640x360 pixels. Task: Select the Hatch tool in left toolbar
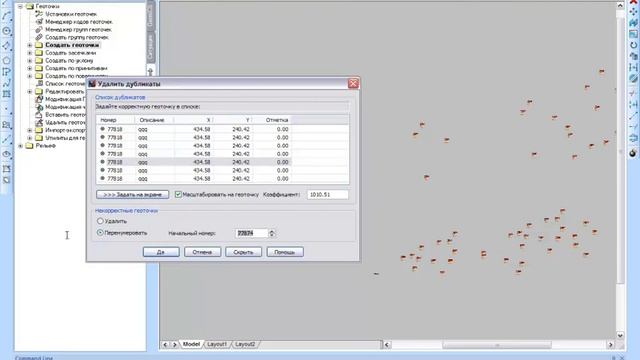[6, 94]
